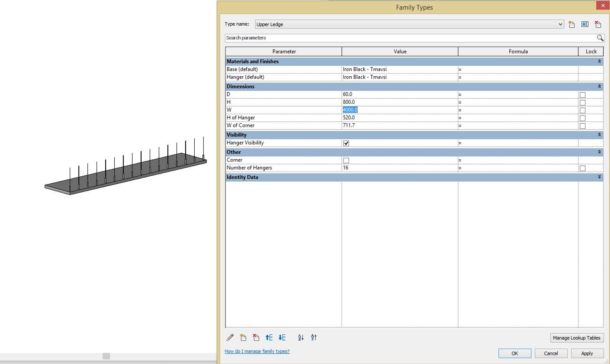The image size is (610, 364).
Task: Toggle the lock checkbox for parameter D
Action: (x=582, y=95)
